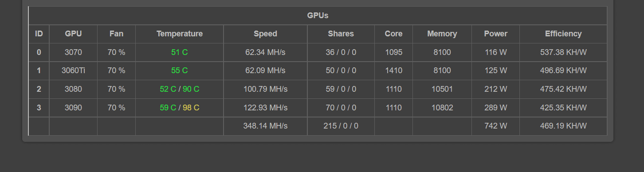644x172 pixels.
Task: Click the total speed 348.14 MH/s
Action: pyautogui.click(x=265, y=126)
